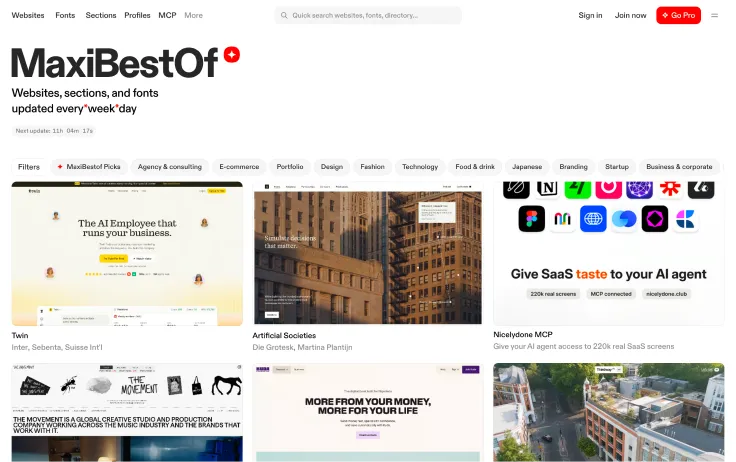Click the Next update countdown badge
Image resolution: width=736 pixels, height=462 pixels.
coord(54,131)
